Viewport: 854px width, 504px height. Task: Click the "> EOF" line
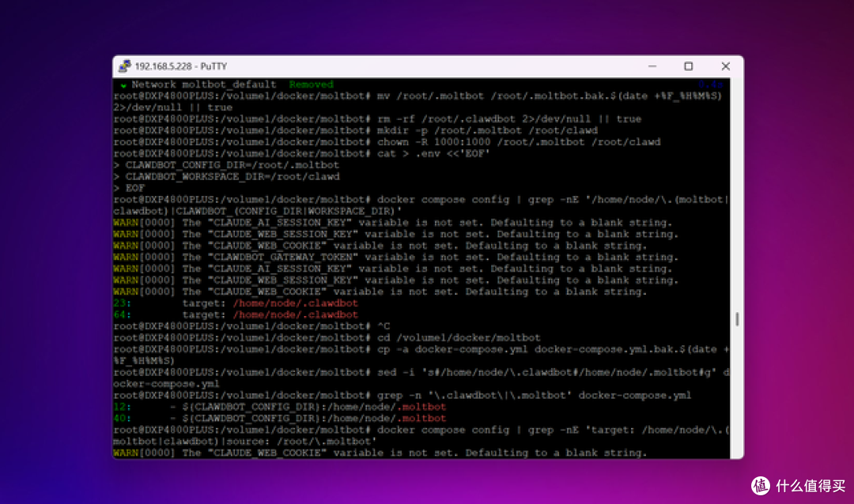(x=129, y=188)
